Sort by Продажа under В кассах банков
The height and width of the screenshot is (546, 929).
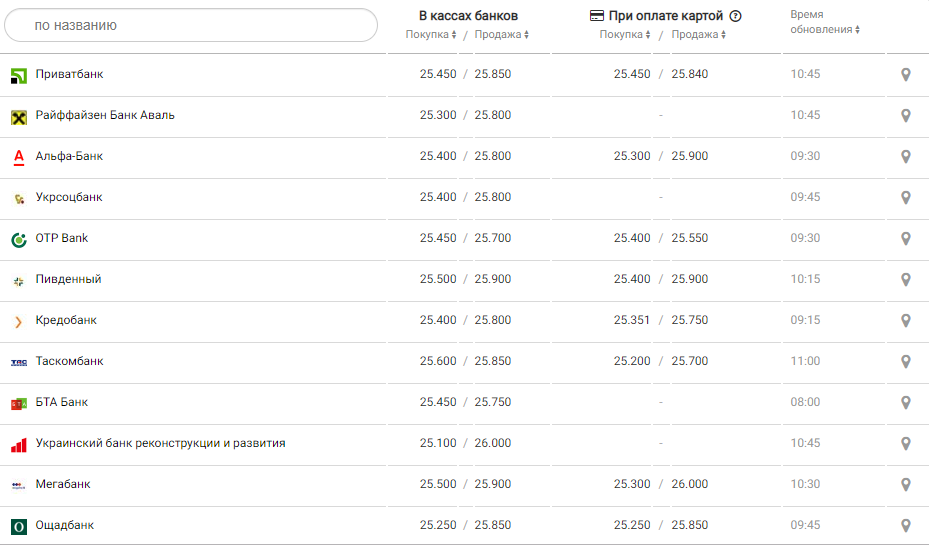pyautogui.click(x=501, y=35)
